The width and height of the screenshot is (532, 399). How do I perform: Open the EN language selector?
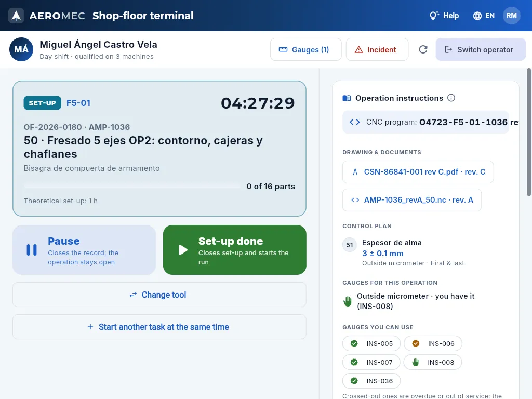(x=484, y=16)
